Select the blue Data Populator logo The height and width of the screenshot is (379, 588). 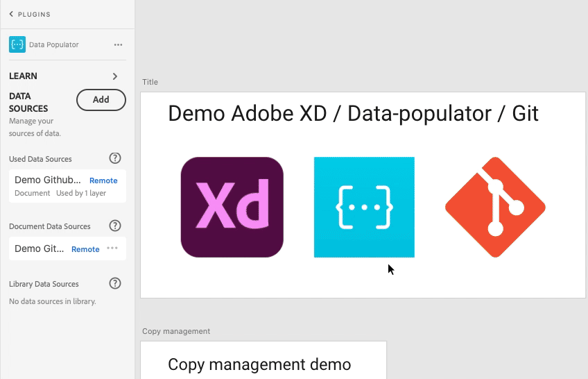point(364,208)
